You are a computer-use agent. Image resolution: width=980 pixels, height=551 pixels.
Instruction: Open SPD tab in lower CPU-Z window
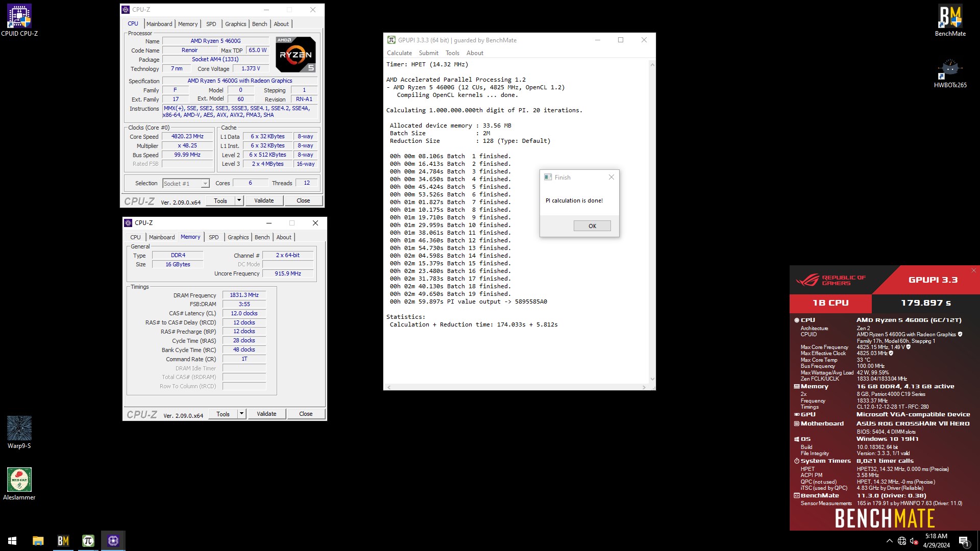(214, 237)
